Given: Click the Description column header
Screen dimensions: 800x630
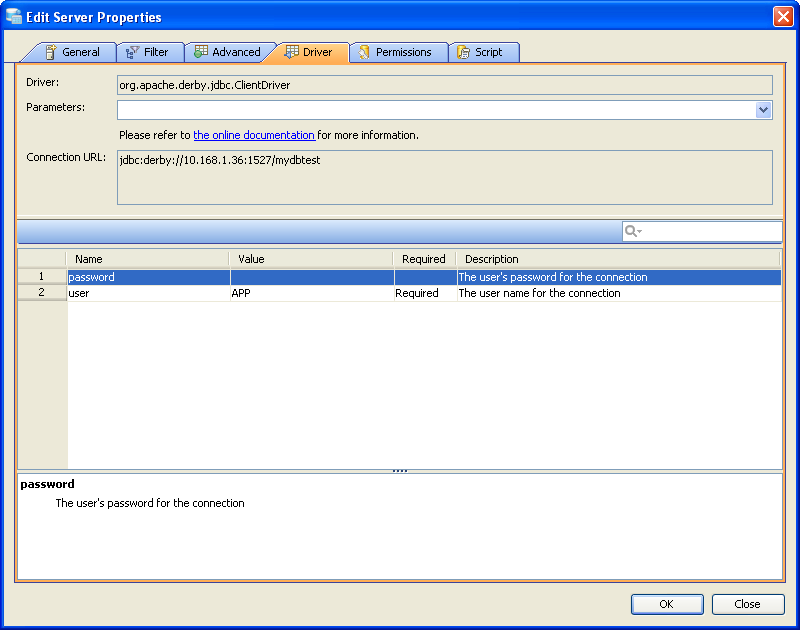Looking at the screenshot, I should coord(618,259).
